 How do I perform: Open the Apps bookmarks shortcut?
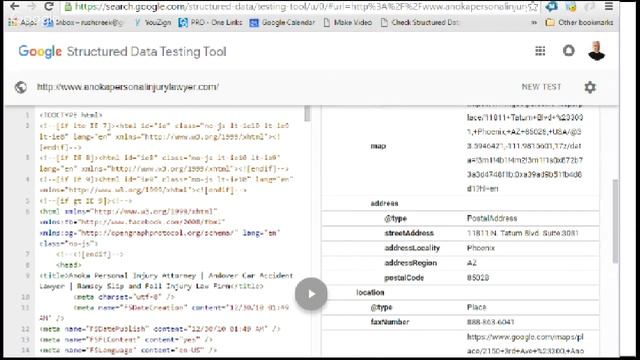tap(22, 22)
